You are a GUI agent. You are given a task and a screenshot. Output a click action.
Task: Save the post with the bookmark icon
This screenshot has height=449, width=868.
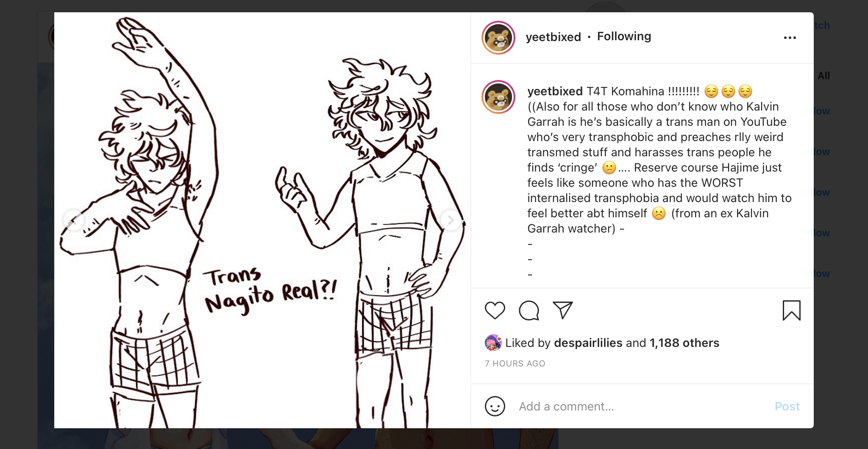tap(791, 310)
